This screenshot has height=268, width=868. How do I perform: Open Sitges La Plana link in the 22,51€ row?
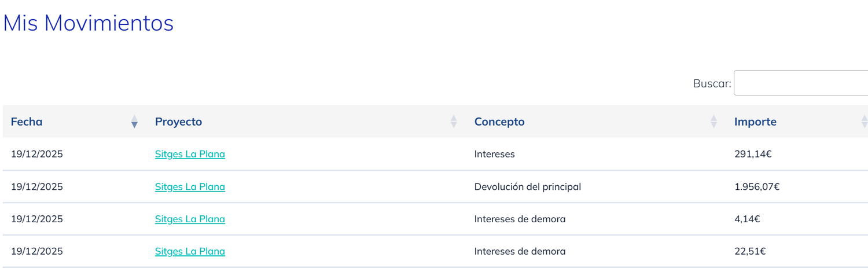click(190, 251)
